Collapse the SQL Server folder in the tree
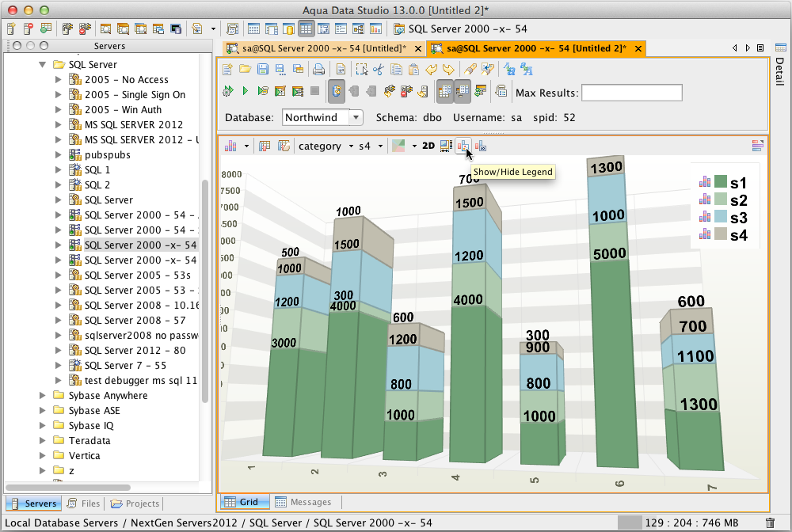Screen dimensions: 792x532 point(43,65)
